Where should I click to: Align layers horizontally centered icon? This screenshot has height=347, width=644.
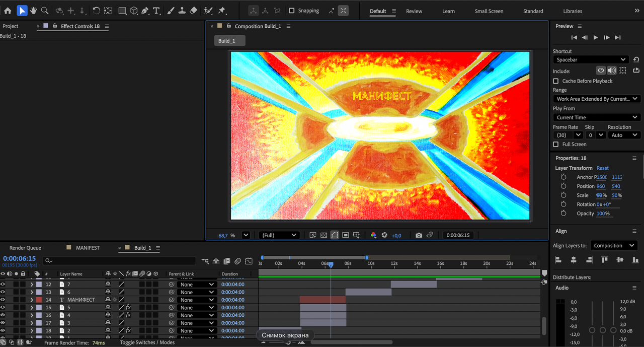[x=574, y=260]
